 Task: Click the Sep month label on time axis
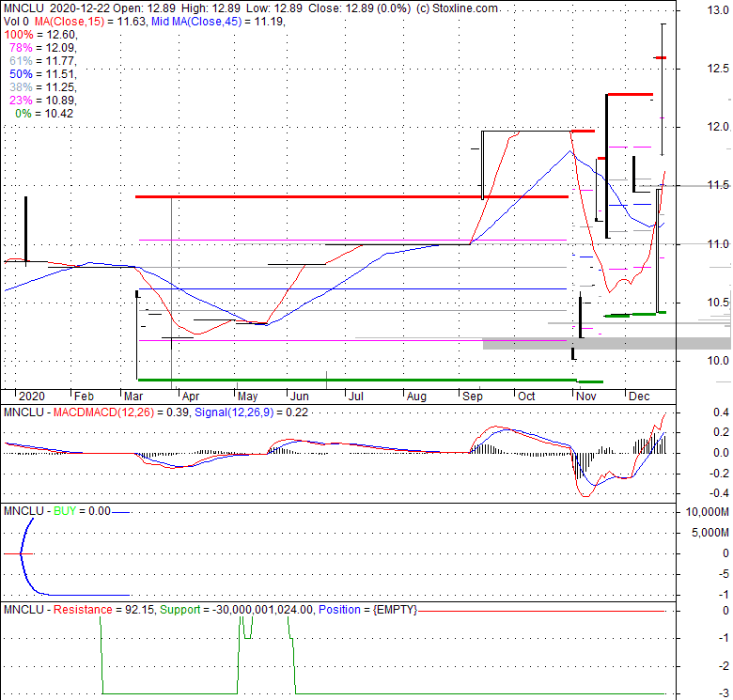pos(473,397)
